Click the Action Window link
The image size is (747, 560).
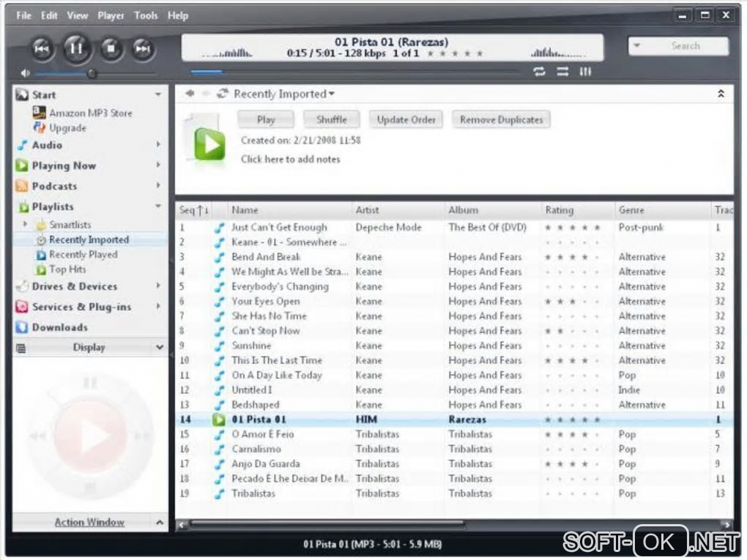tap(89, 522)
